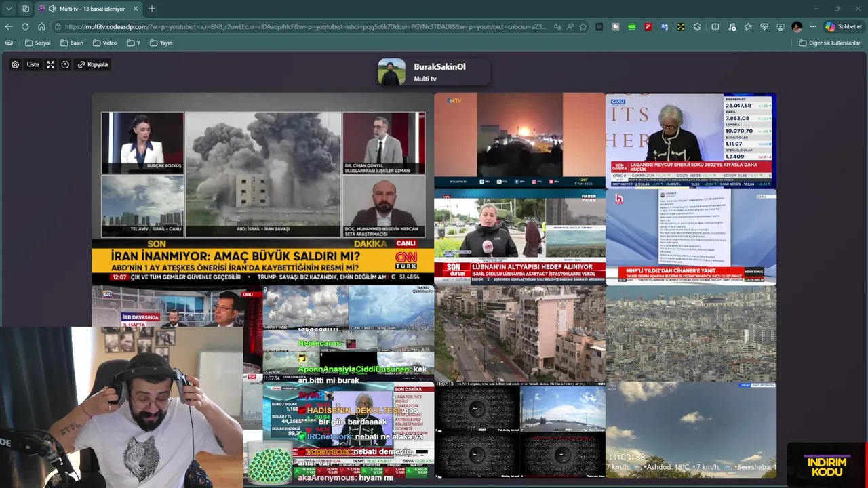Open the gray chat extension icon
Image resolution: width=868 pixels, height=488 pixels.
[x=616, y=26]
